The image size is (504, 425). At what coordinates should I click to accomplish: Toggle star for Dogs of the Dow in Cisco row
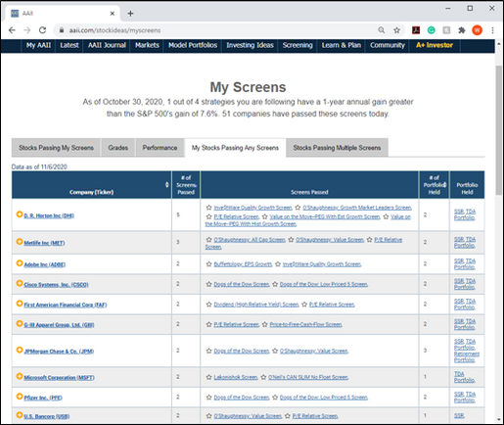208,284
